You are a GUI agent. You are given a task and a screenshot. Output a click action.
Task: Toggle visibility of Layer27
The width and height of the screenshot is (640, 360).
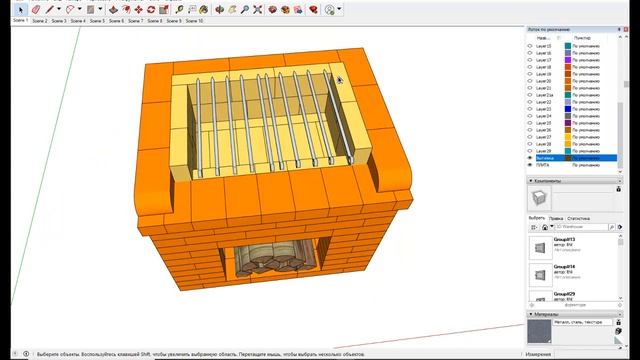click(530, 137)
